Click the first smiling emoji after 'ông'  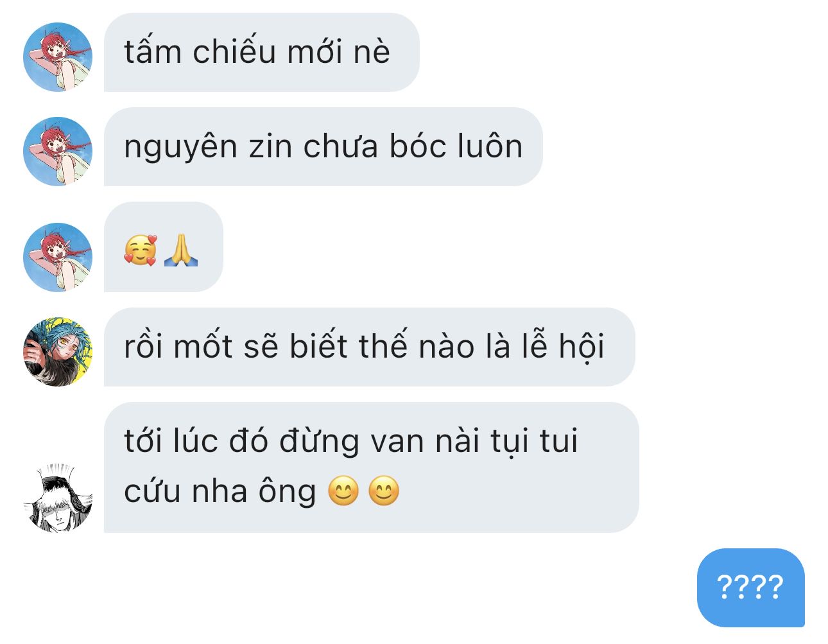point(343,491)
